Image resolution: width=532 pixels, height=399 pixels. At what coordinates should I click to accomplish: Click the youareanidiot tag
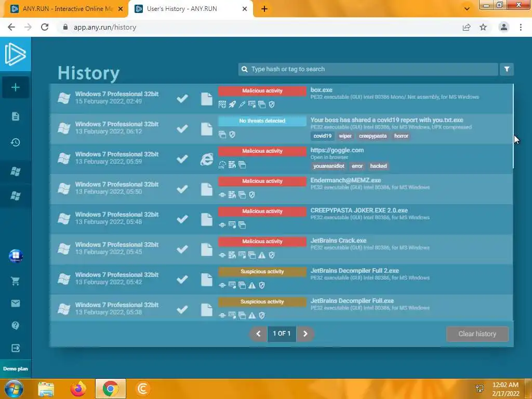coord(328,166)
